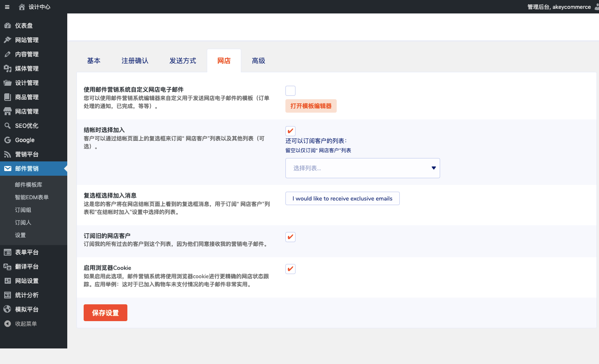Click the 商品管理 book icon
Viewport: 599px width, 364px height.
(x=7, y=97)
